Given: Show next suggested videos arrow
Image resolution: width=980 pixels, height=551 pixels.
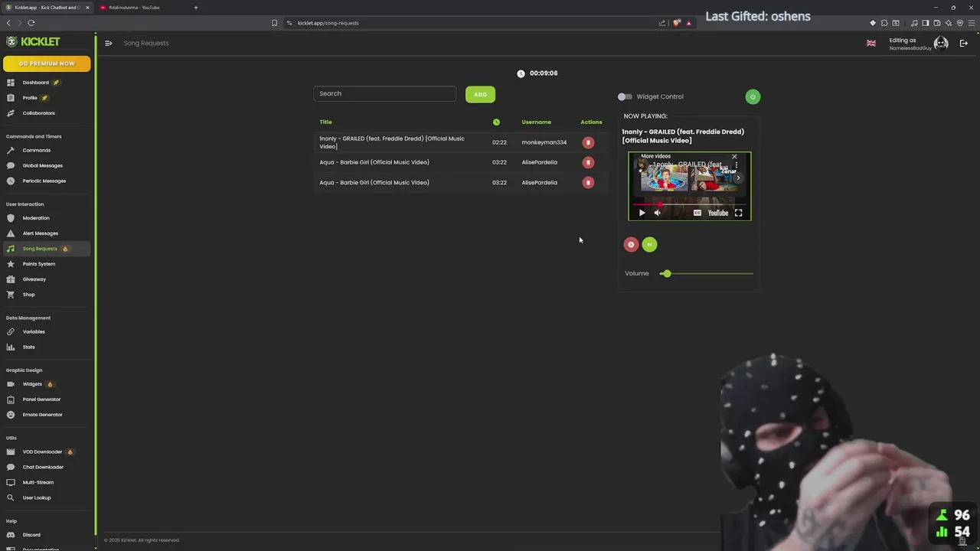Looking at the screenshot, I should [x=738, y=178].
